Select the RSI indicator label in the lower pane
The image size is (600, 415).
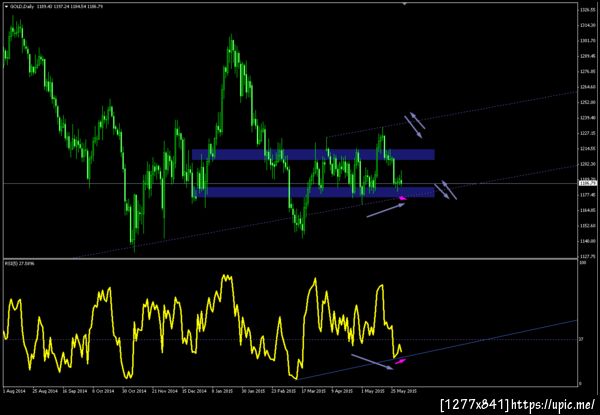click(x=19, y=264)
